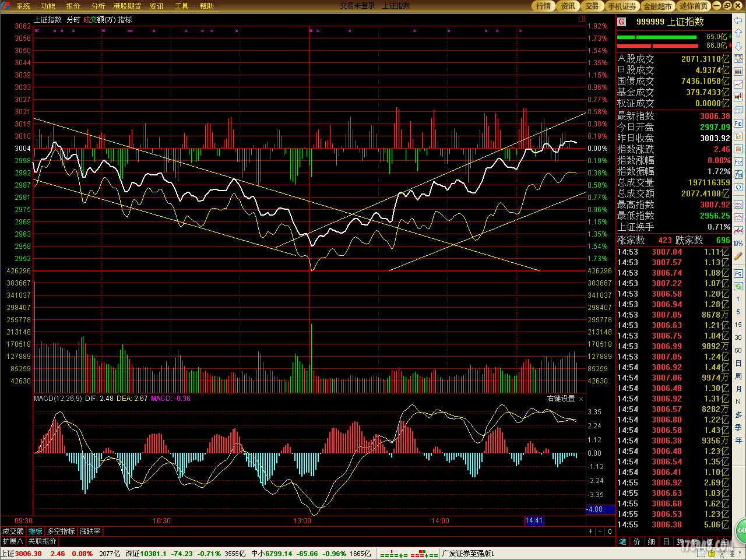Switch to the 成交额 bottom tab
Screen dimensions: 746x560
13,531
